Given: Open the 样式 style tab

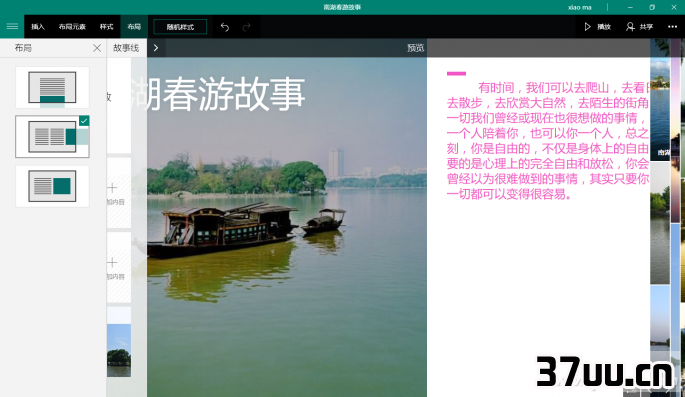Looking at the screenshot, I should tap(106, 27).
